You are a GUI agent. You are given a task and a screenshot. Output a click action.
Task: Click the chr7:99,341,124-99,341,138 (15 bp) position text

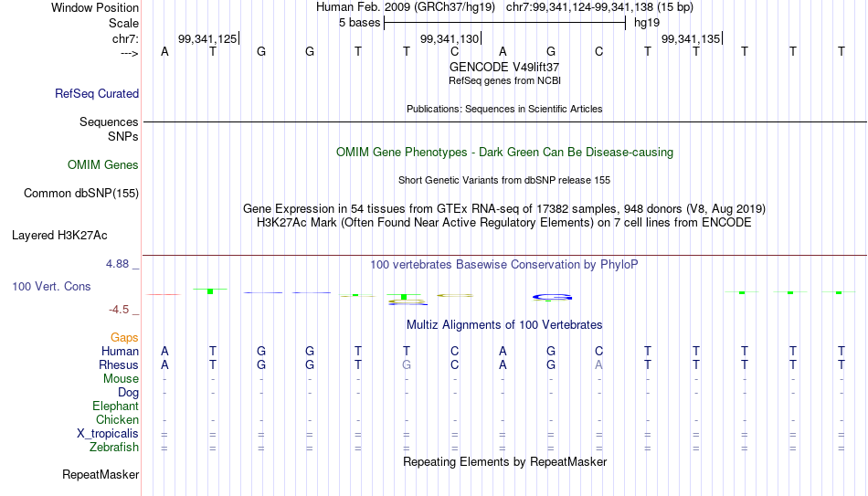coord(599,7)
